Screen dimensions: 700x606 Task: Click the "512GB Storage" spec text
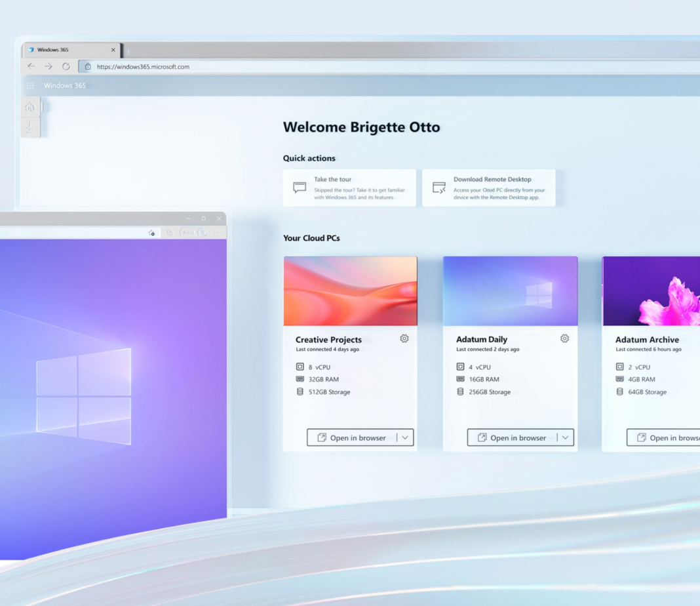coord(330,392)
